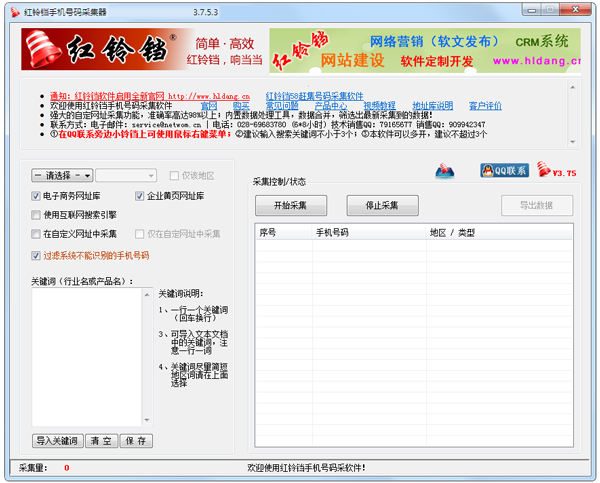Open the QQ联系 contact button

[504, 171]
